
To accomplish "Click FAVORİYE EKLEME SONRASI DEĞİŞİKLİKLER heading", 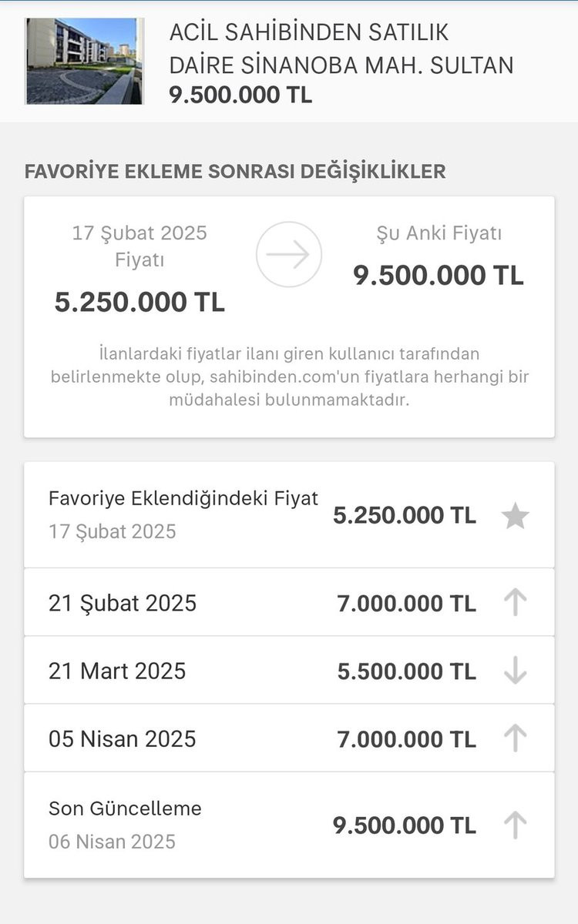I will click(x=235, y=171).
